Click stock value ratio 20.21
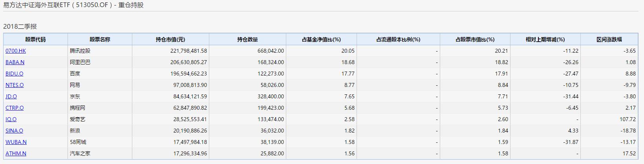644x164 pixels. [502, 51]
